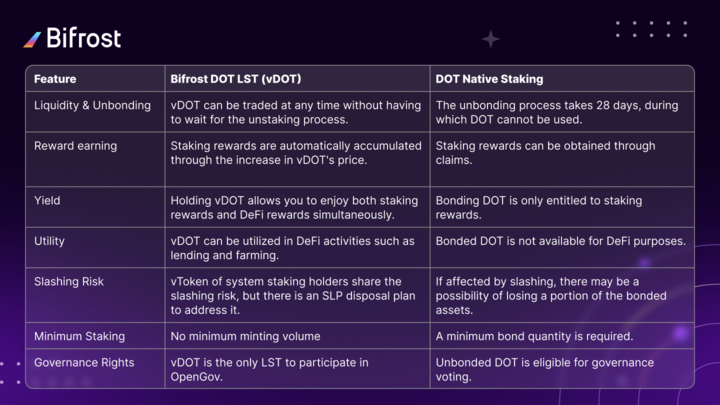Click the Liquidity & Unbonding row label

[x=92, y=106]
